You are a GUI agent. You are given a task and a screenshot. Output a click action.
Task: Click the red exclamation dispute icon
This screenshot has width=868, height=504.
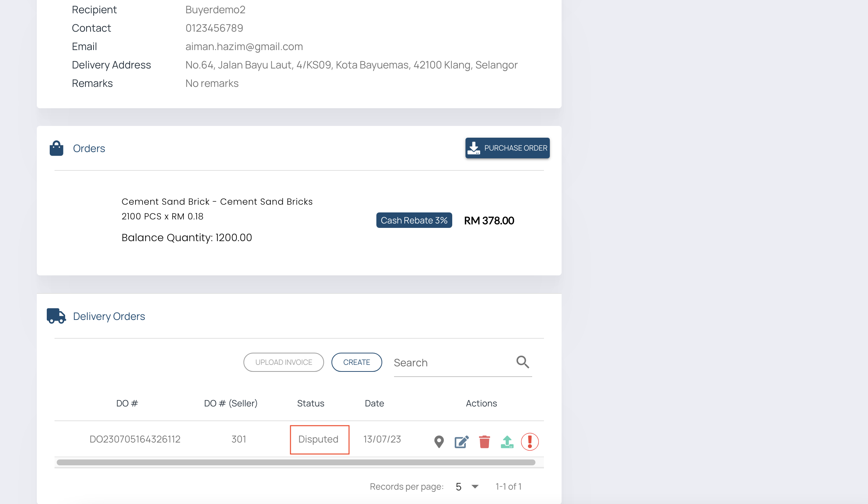tap(530, 441)
